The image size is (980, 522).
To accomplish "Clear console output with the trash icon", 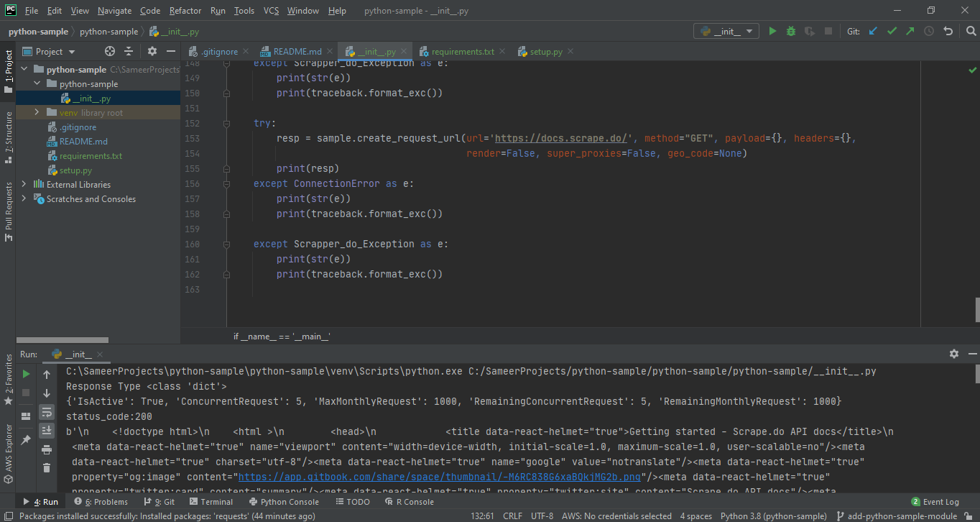I will coord(47,467).
